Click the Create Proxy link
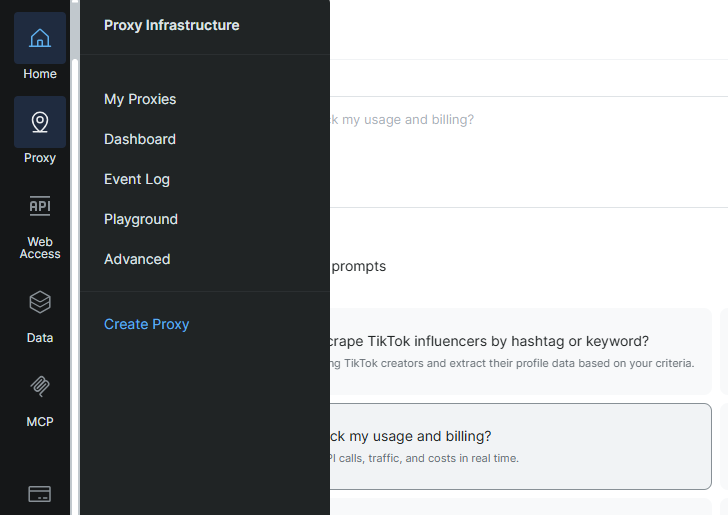Image resolution: width=728 pixels, height=515 pixels. pos(146,324)
